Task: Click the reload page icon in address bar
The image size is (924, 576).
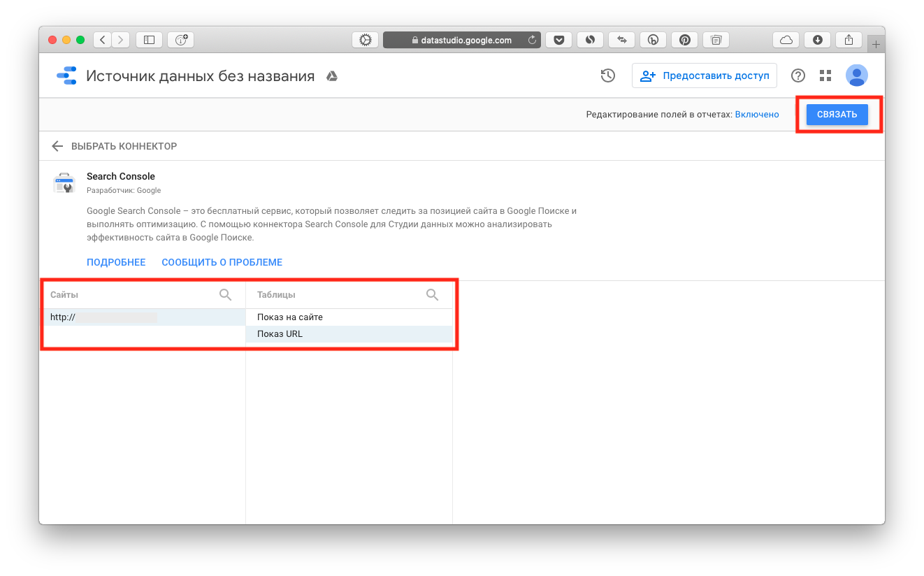Action: [x=532, y=40]
